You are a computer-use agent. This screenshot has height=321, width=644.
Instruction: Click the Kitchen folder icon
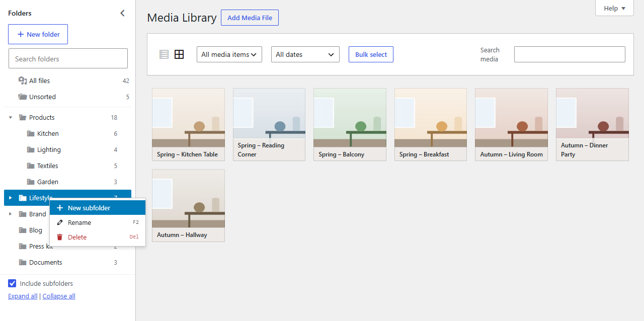31,134
